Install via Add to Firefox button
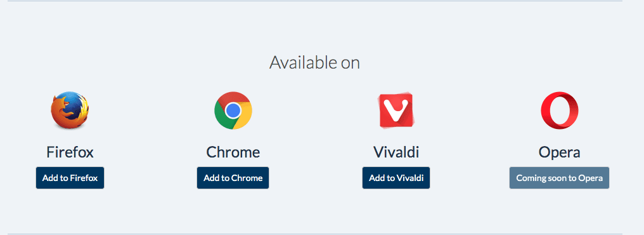Viewport: 644px width, 235px height. pyautogui.click(x=70, y=178)
